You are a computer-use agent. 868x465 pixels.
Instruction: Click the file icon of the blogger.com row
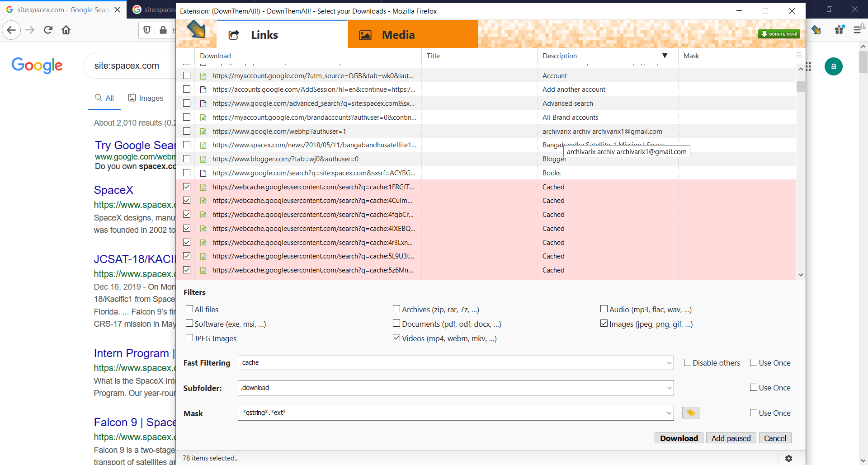[203, 159]
